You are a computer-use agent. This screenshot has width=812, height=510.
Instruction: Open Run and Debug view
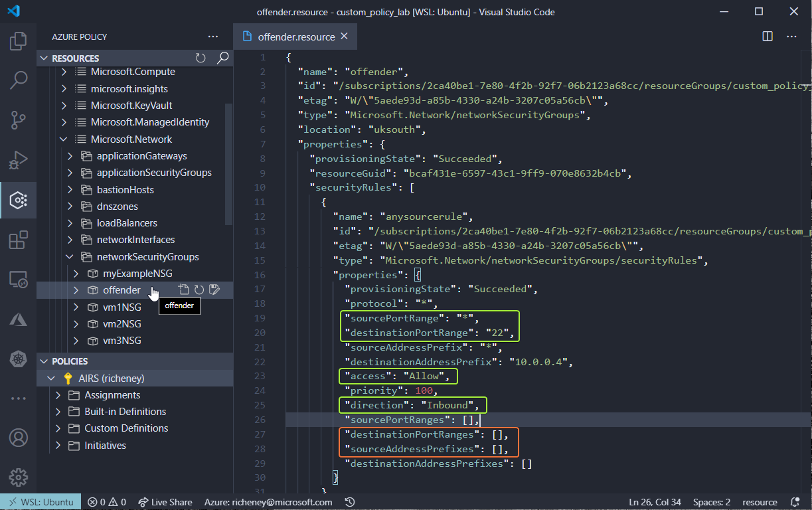click(18, 160)
